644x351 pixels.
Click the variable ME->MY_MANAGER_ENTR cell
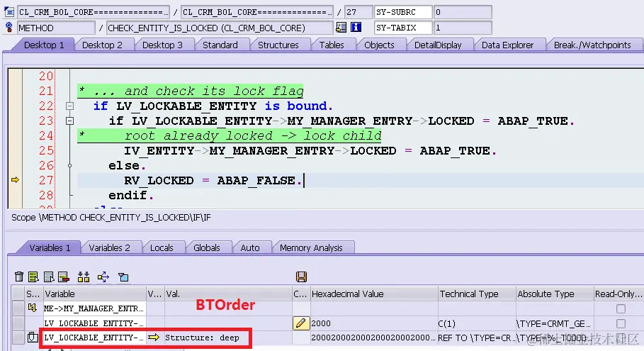coord(94,308)
